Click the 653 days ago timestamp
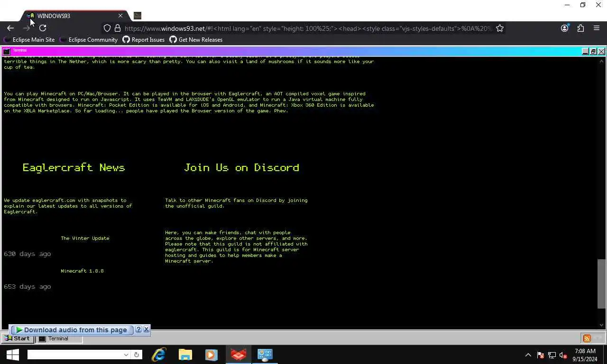This screenshot has width=607, height=364. click(x=27, y=287)
